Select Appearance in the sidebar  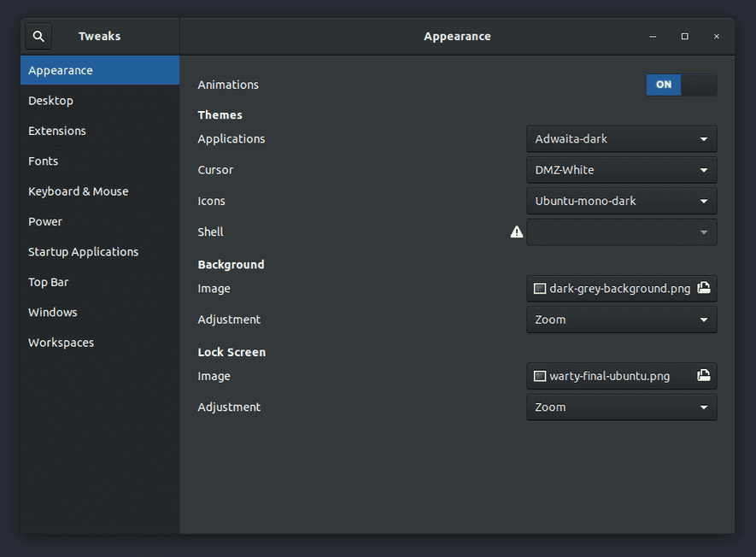tap(100, 70)
